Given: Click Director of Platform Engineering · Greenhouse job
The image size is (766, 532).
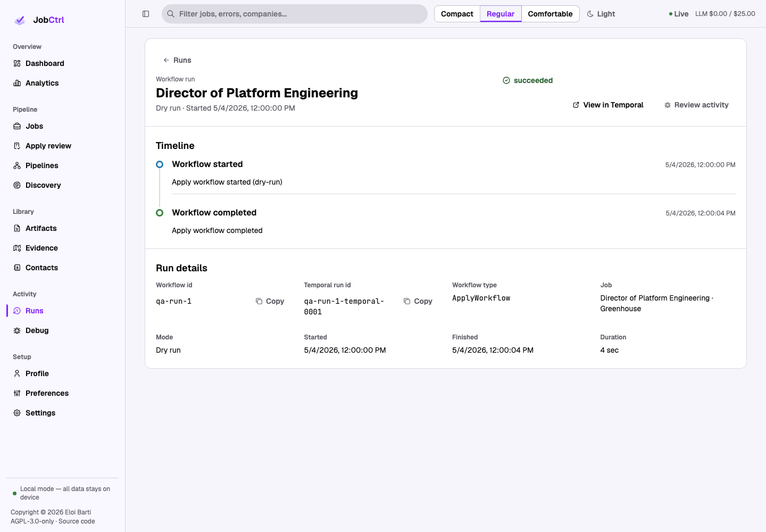Looking at the screenshot, I should pos(657,303).
